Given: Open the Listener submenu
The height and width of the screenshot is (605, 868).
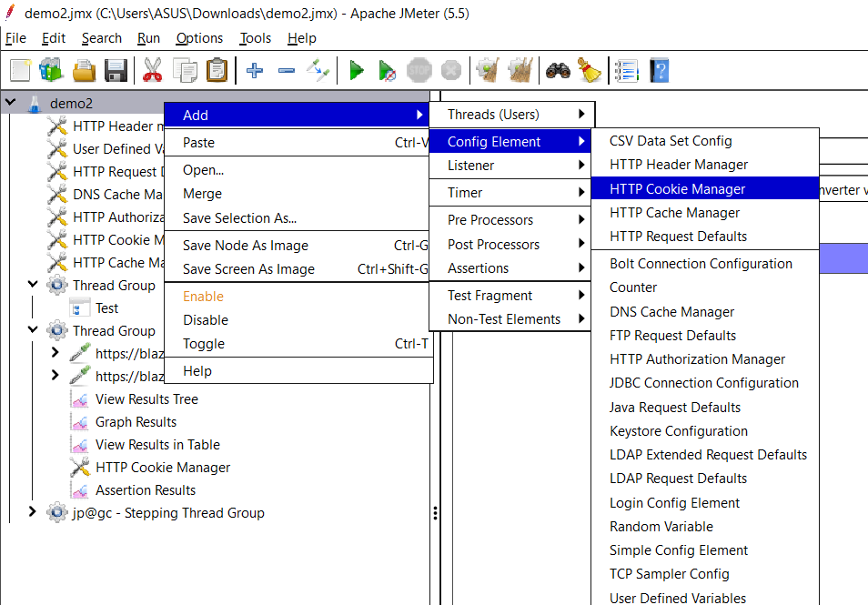Looking at the screenshot, I should 510,166.
